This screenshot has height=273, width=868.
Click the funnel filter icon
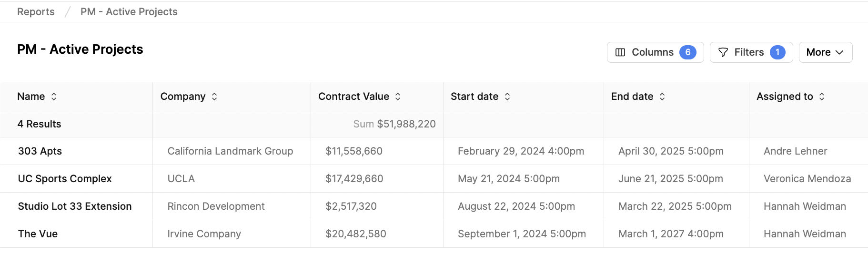click(723, 52)
